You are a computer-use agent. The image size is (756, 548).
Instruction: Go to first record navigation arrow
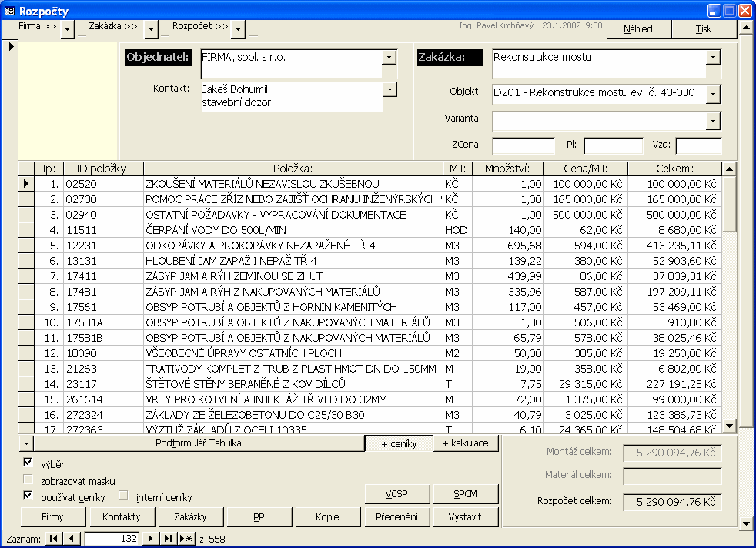point(54,539)
